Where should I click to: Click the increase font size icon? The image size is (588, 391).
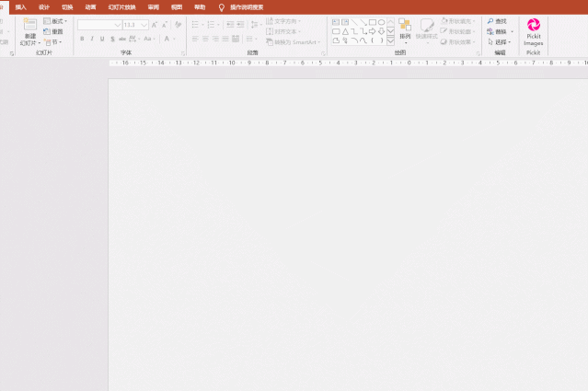coord(154,25)
